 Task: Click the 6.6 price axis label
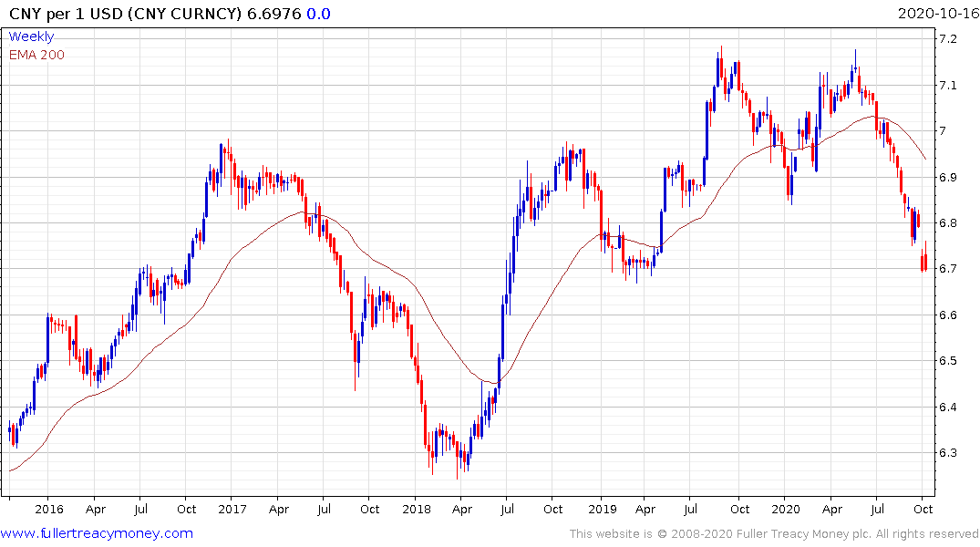click(948, 315)
